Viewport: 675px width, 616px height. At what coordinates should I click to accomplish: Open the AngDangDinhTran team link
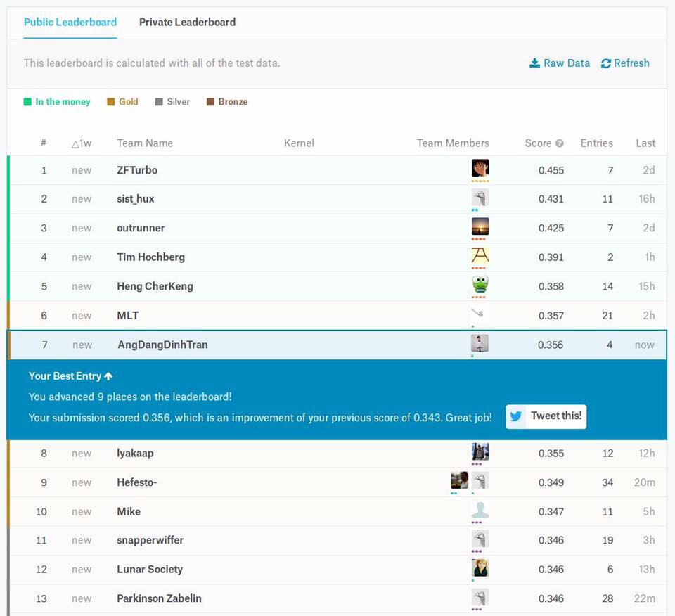pos(162,345)
